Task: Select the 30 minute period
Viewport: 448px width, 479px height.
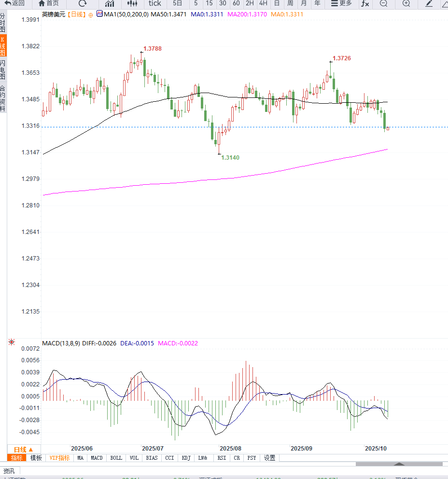Action: point(223,3)
